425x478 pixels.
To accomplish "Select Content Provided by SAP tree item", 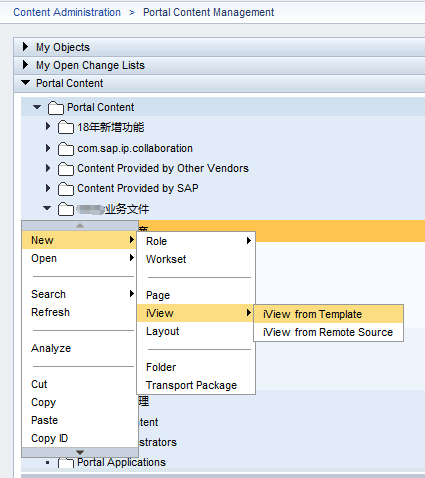I will pos(138,188).
